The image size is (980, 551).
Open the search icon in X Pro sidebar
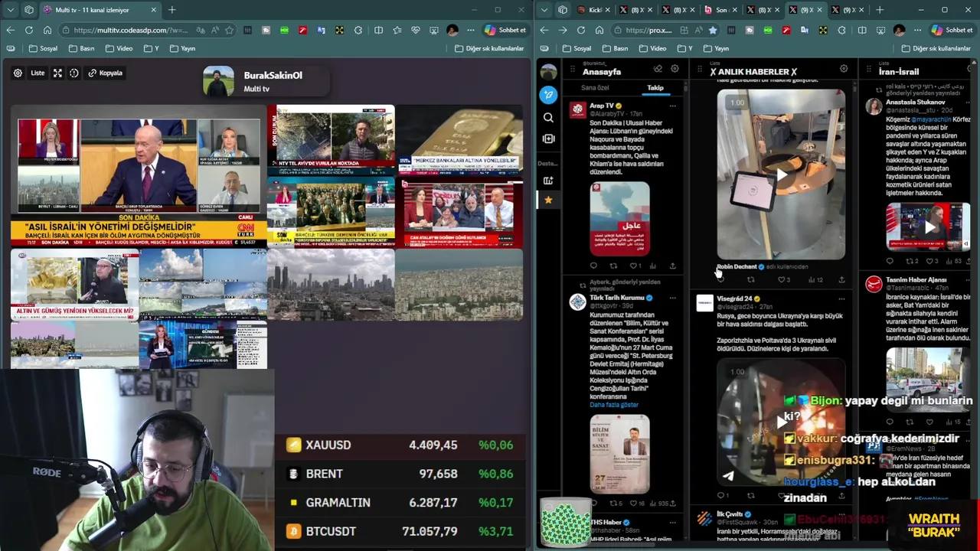point(548,117)
